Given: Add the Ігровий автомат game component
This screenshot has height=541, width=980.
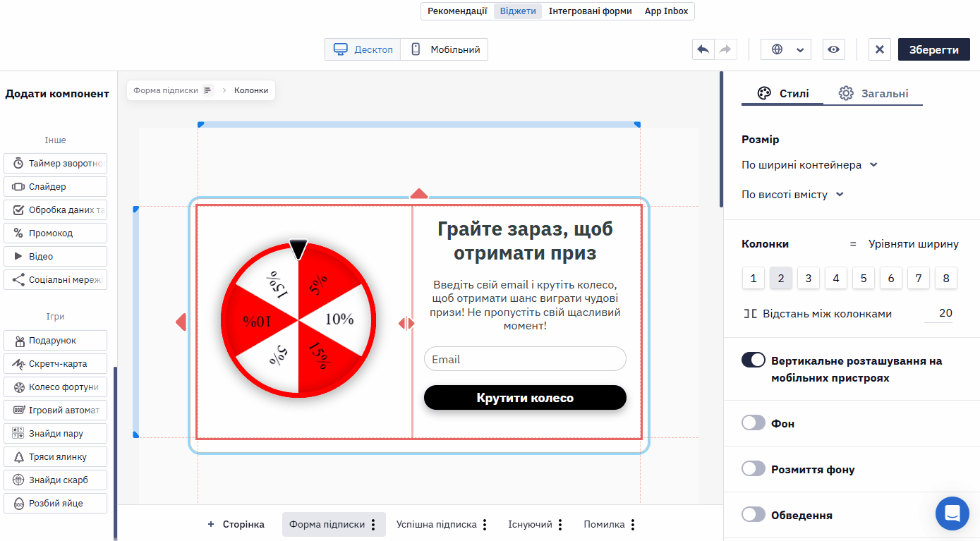Looking at the screenshot, I should [x=56, y=410].
